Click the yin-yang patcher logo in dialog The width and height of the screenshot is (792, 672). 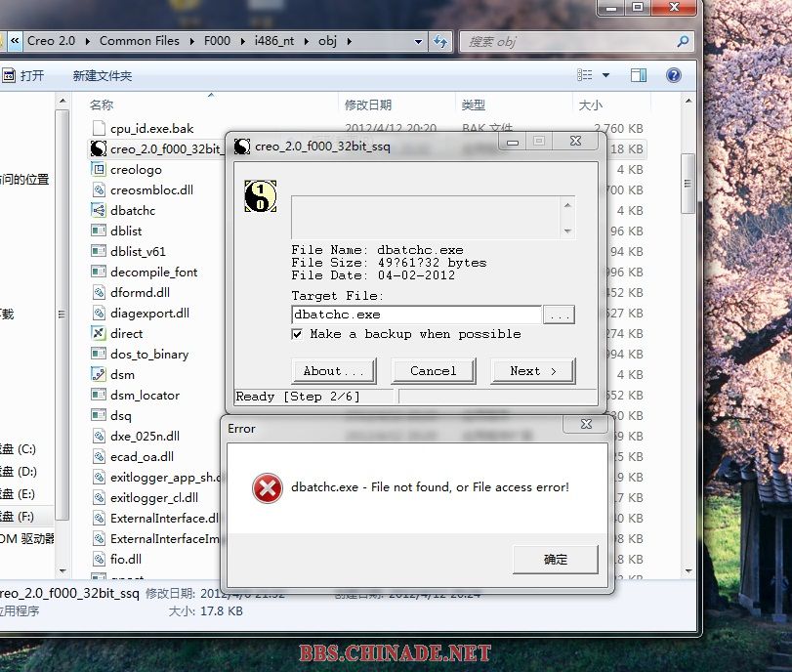click(260, 196)
